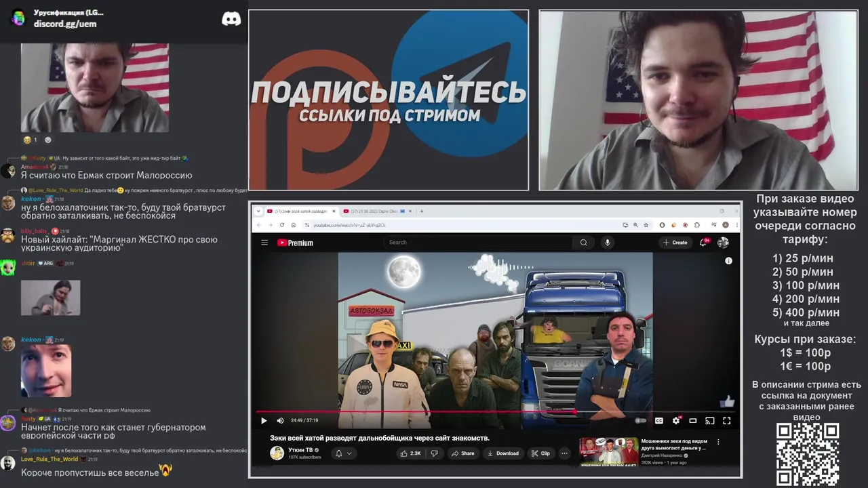Click the Discord server avatar icon

[18, 18]
